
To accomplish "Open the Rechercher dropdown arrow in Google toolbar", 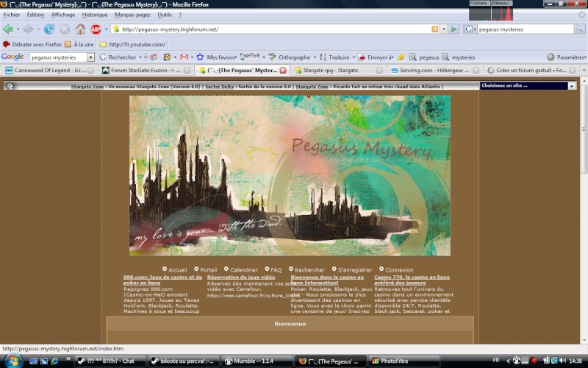I will pyautogui.click(x=140, y=57).
